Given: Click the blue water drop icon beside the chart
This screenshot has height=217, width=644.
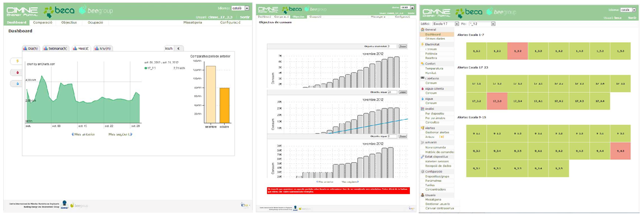Looking at the screenshot, I should [17, 84].
